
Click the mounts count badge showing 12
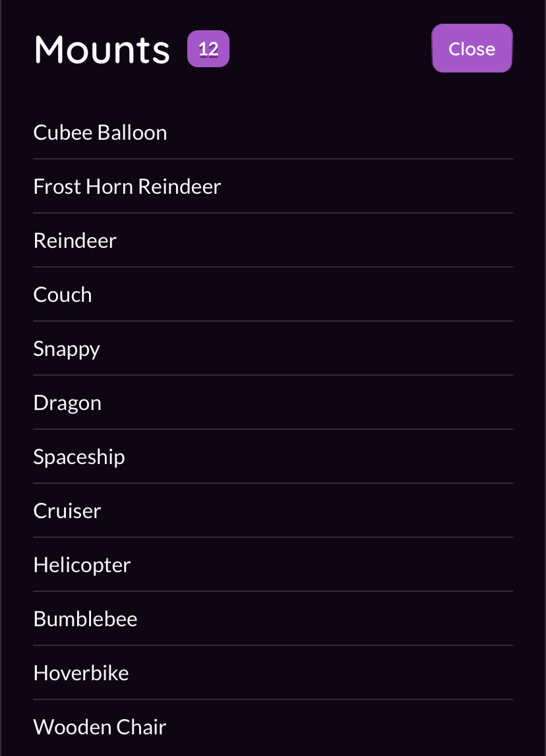pyautogui.click(x=208, y=49)
